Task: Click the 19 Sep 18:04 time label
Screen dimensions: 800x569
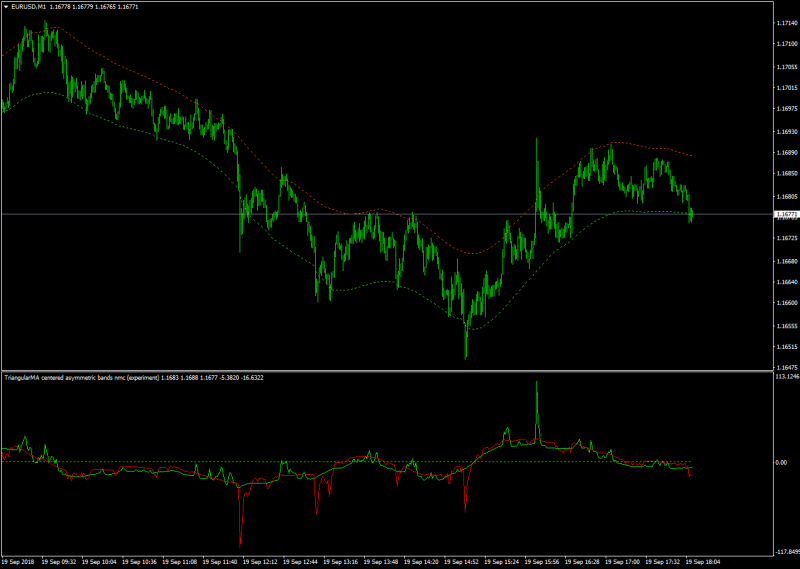Action: click(703, 562)
